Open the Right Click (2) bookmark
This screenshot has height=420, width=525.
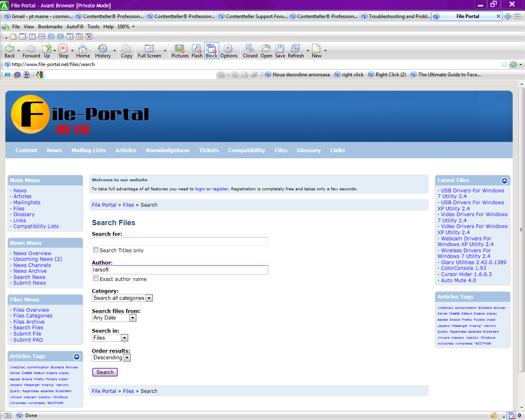(x=387, y=75)
